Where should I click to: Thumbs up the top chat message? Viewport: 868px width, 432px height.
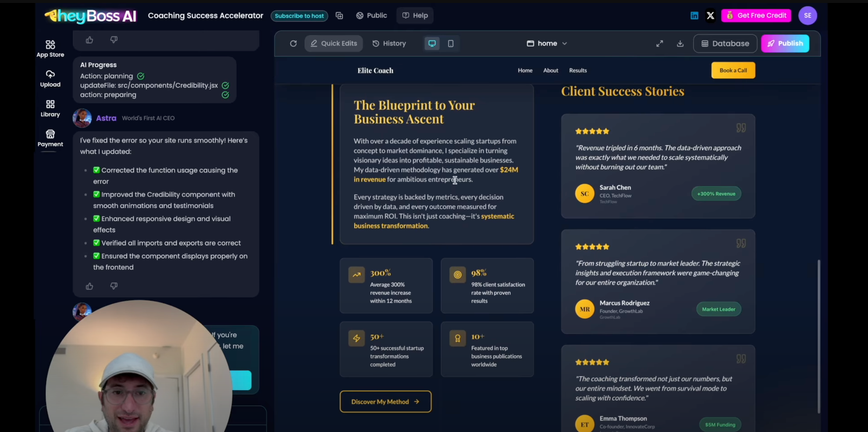[89, 40]
